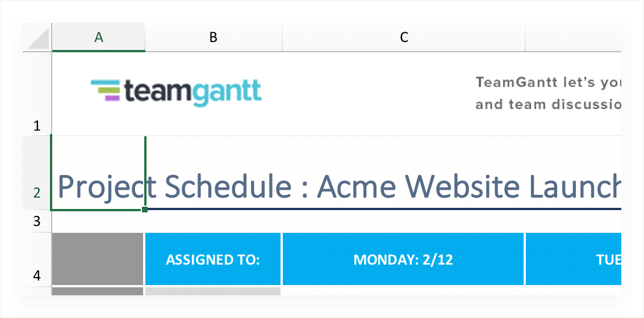Screen dimensions: 644x318
Task: Click the dark gray cell below row 4
Action: [x=97, y=291]
